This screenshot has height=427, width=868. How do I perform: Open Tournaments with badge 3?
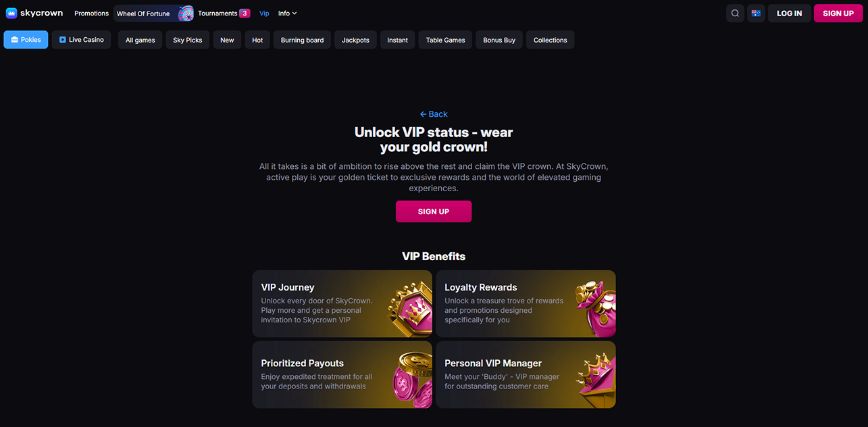224,14
